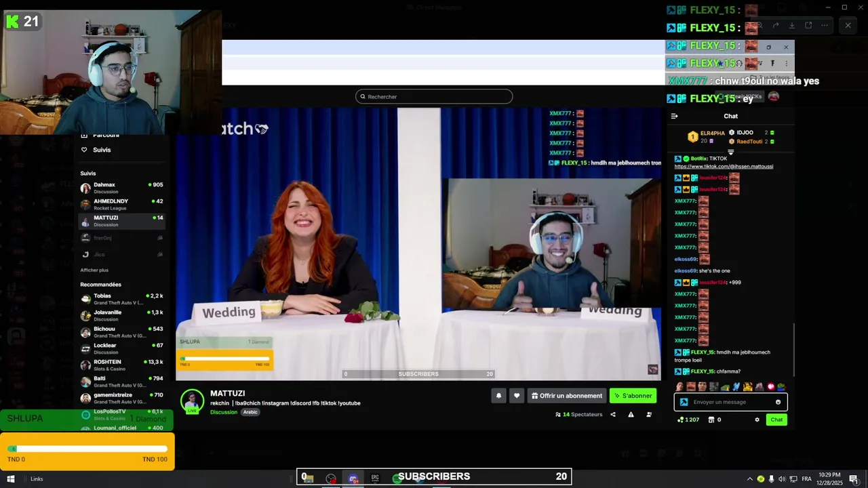The width and height of the screenshot is (868, 488).
Task: Click the taskbar volume speaker icon
Action: (782, 479)
